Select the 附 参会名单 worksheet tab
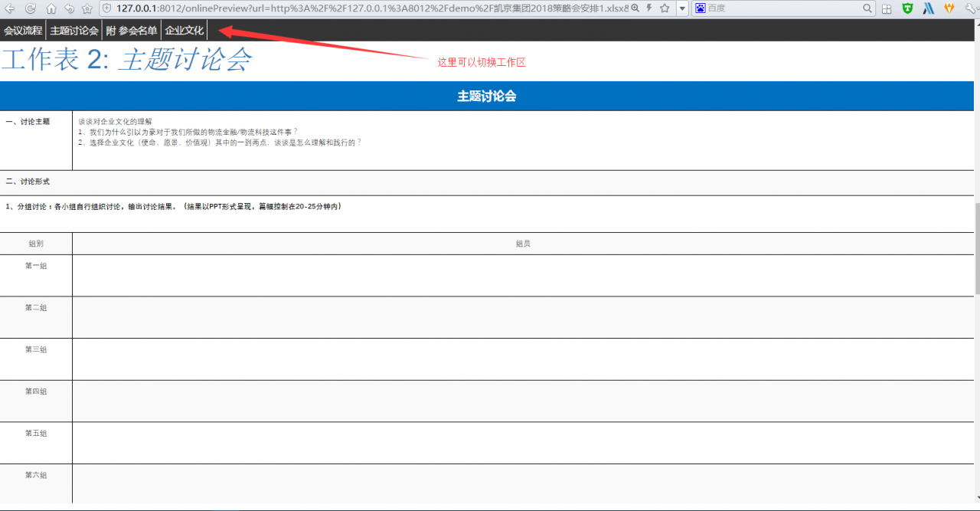The width and height of the screenshot is (980, 511). pyautogui.click(x=130, y=29)
